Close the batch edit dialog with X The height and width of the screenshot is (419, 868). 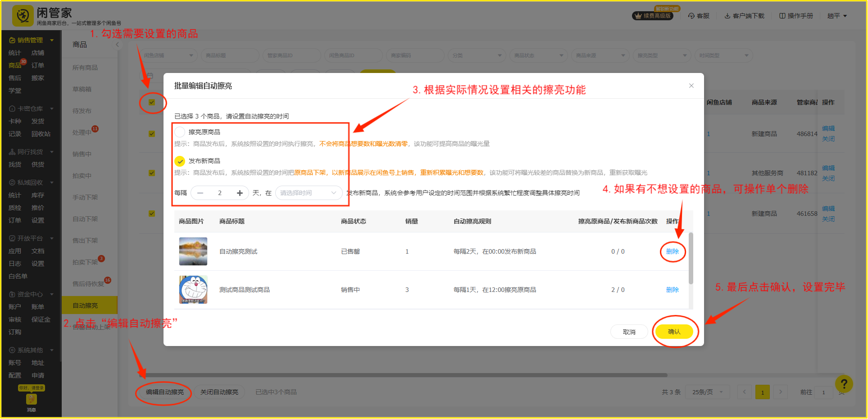(691, 86)
